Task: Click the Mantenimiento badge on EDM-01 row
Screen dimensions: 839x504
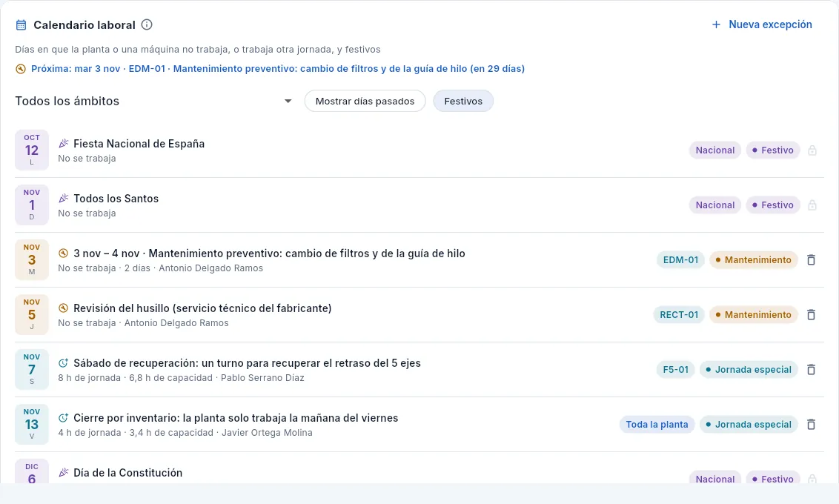Action: pos(753,260)
